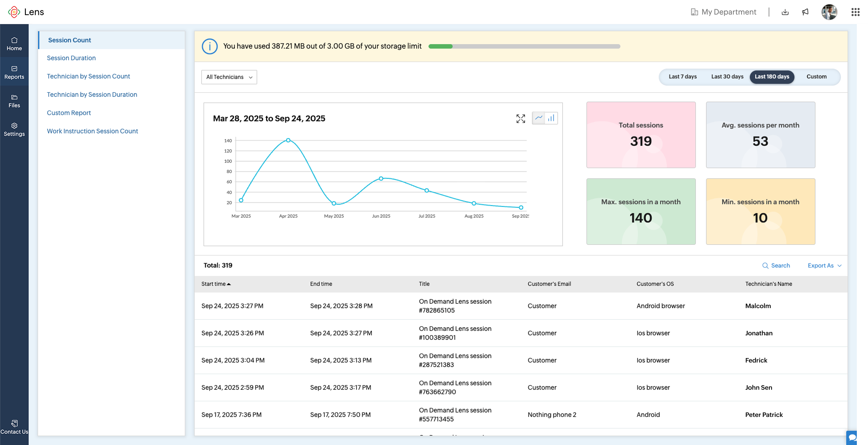Select Last 180 days range

click(x=772, y=77)
